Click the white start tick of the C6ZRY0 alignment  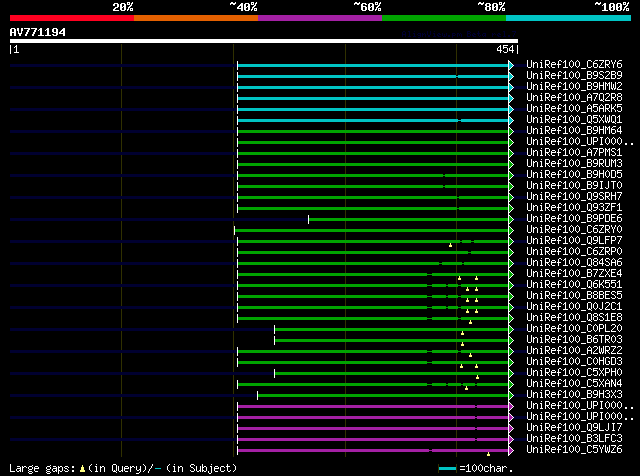pyautogui.click(x=234, y=231)
